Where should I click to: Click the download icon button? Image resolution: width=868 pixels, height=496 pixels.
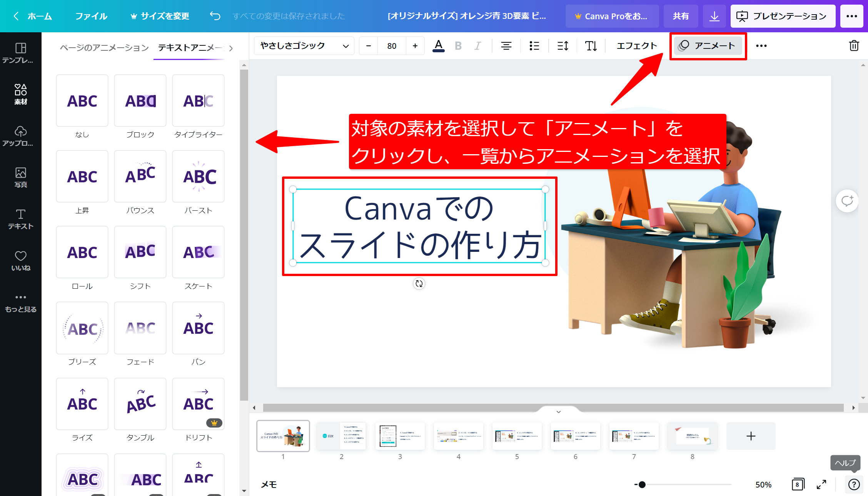pos(714,16)
